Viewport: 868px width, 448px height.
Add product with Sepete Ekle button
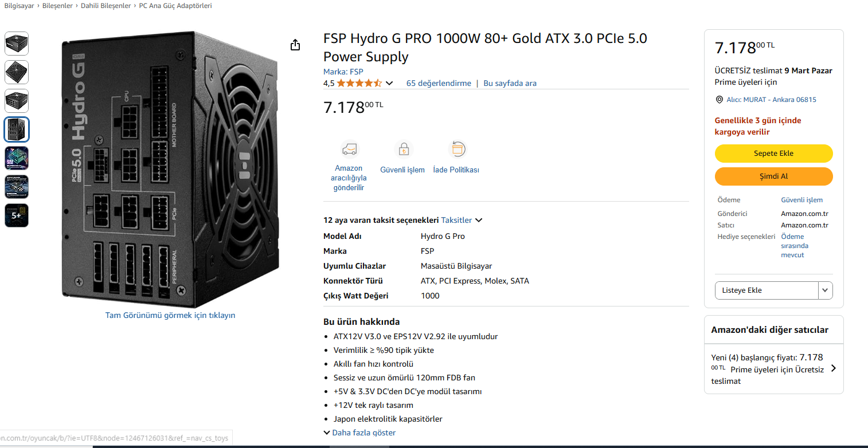[773, 154]
